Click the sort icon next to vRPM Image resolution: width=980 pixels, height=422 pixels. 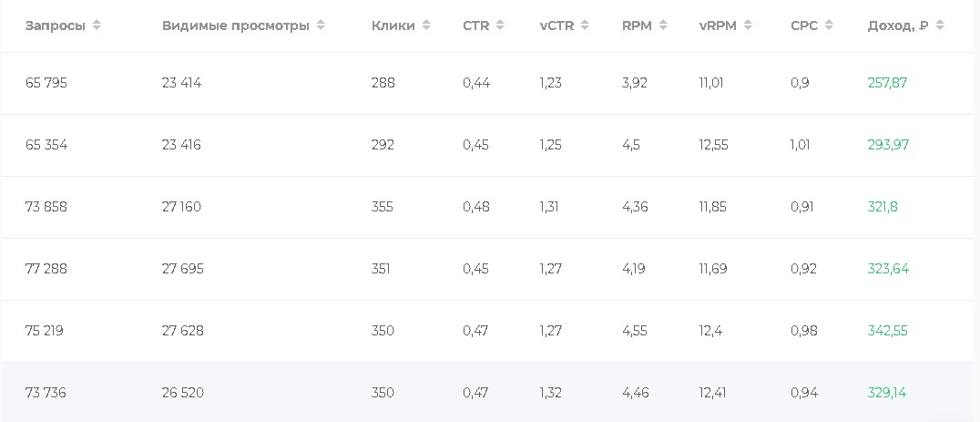748,26
